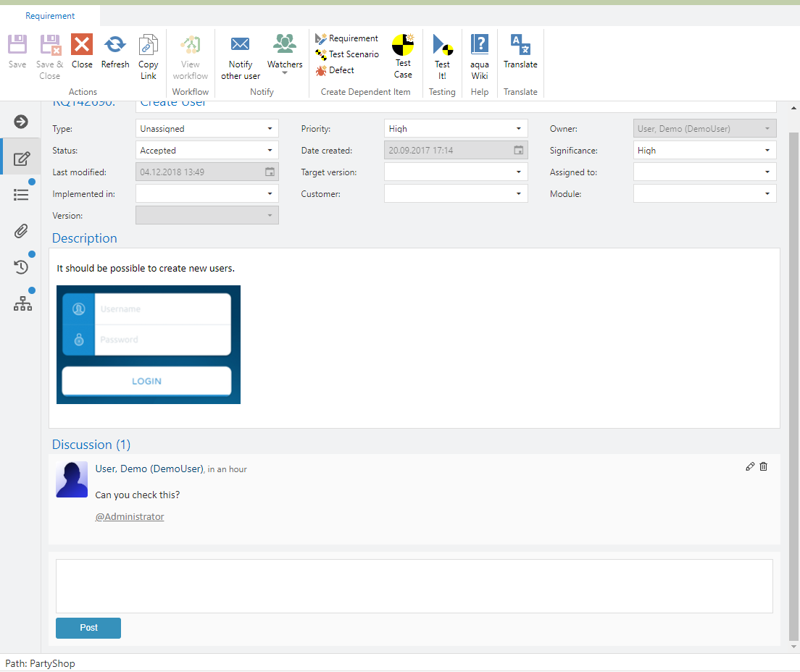Click the Translate icon

(520, 46)
